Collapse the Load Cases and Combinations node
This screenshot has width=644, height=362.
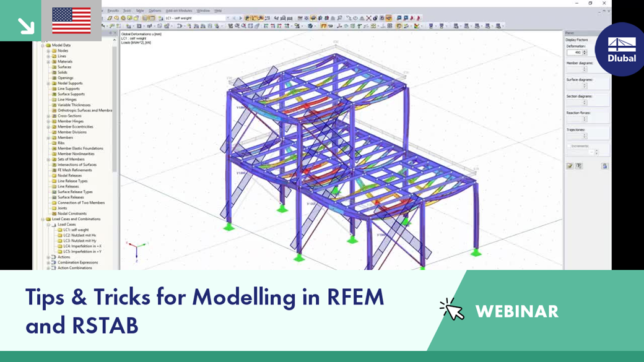(43, 219)
